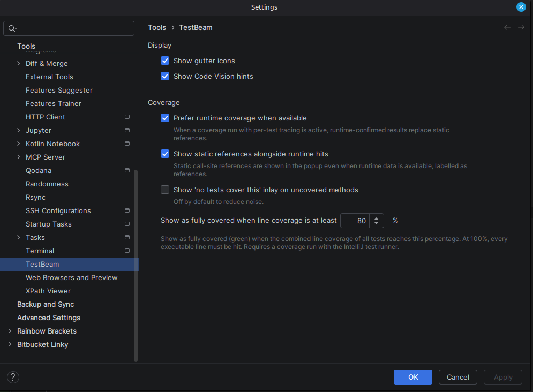Select HTTP Client settings page

pos(45,117)
